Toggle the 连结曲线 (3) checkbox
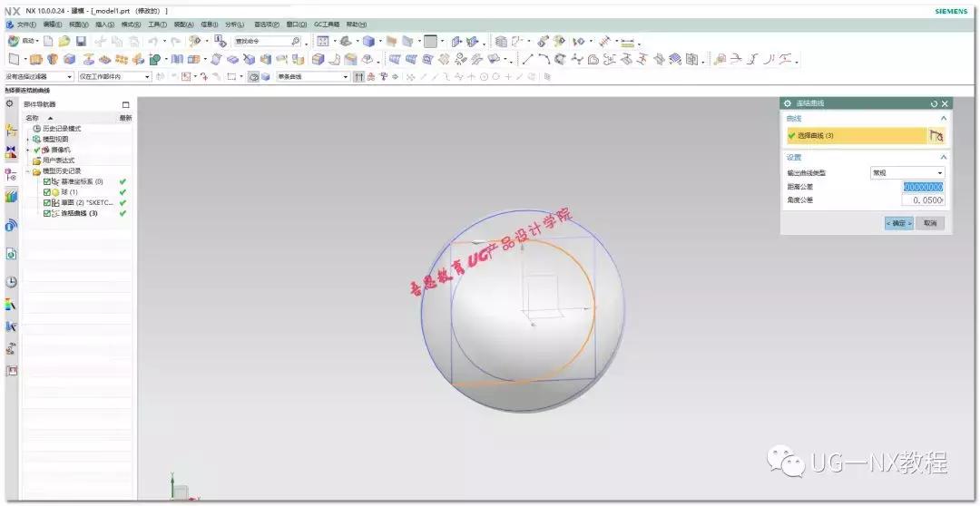 tap(47, 213)
